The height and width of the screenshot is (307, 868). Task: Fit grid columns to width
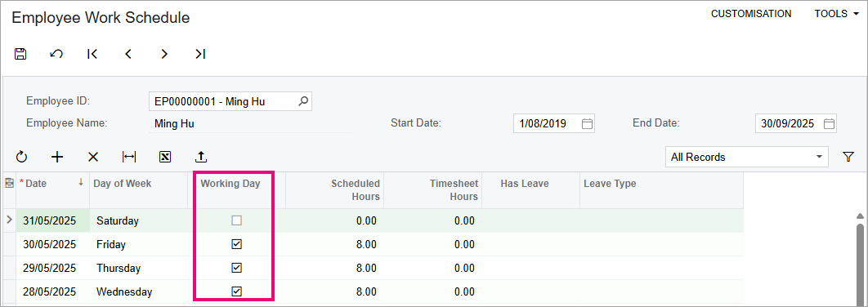(x=129, y=157)
